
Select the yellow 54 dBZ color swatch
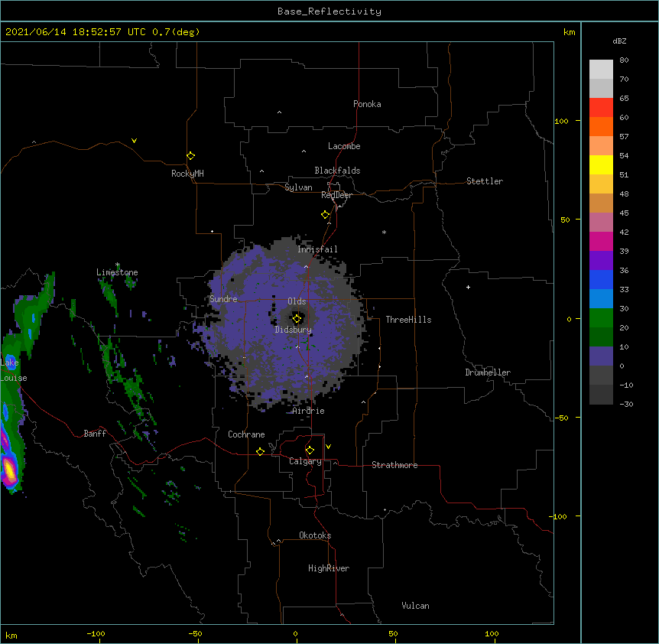click(601, 164)
